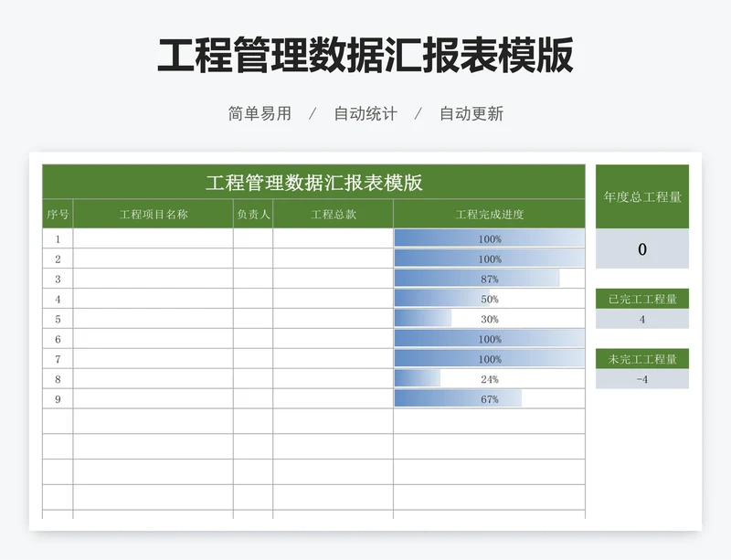
Task: Click the empty 工程项目名称 cell in row 1
Action: (x=154, y=238)
